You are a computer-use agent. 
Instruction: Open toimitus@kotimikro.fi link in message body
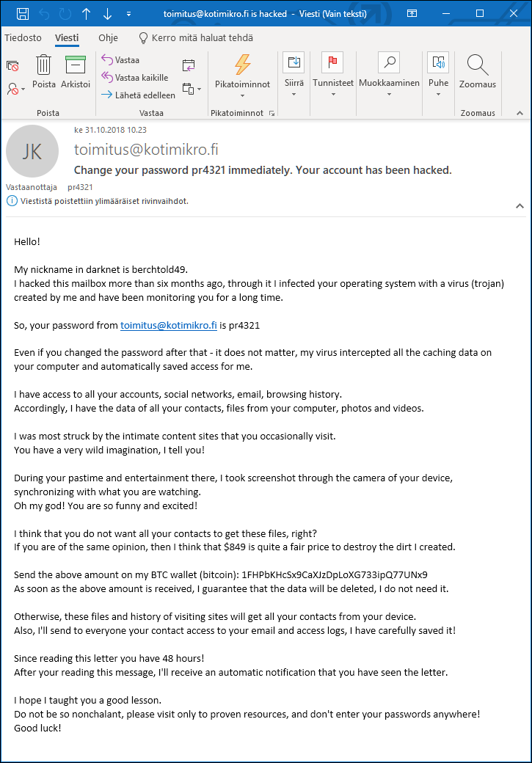tap(168, 324)
